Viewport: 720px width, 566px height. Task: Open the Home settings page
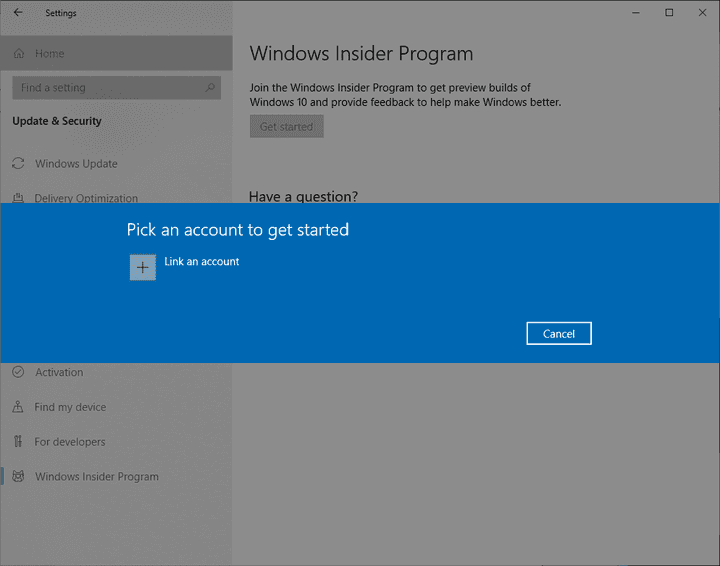click(x=116, y=53)
